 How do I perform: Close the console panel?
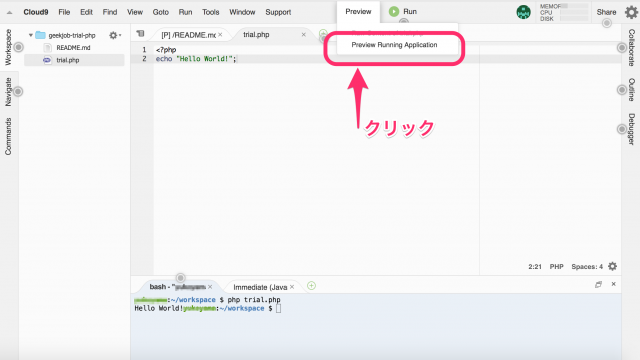pyautogui.click(x=613, y=284)
